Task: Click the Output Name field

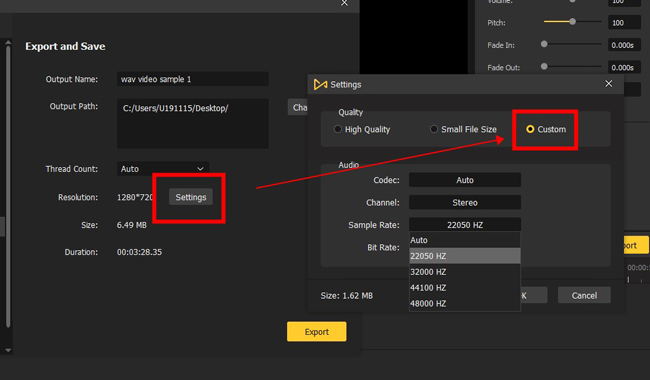Action: (x=193, y=79)
